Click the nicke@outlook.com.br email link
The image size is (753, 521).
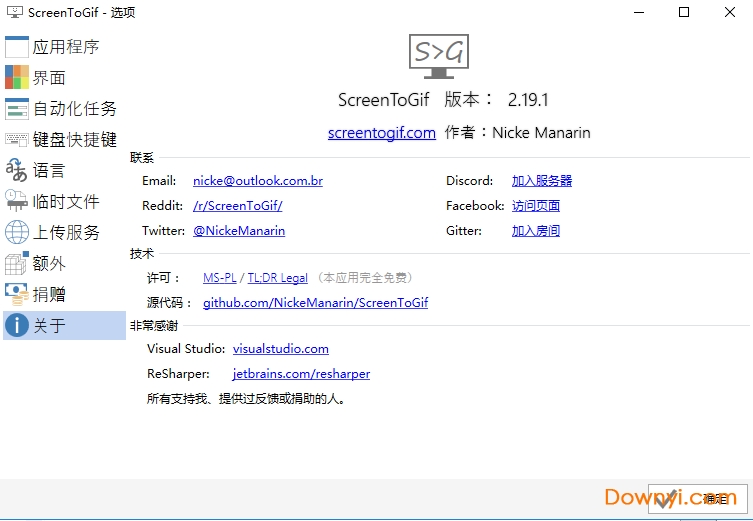(x=257, y=181)
